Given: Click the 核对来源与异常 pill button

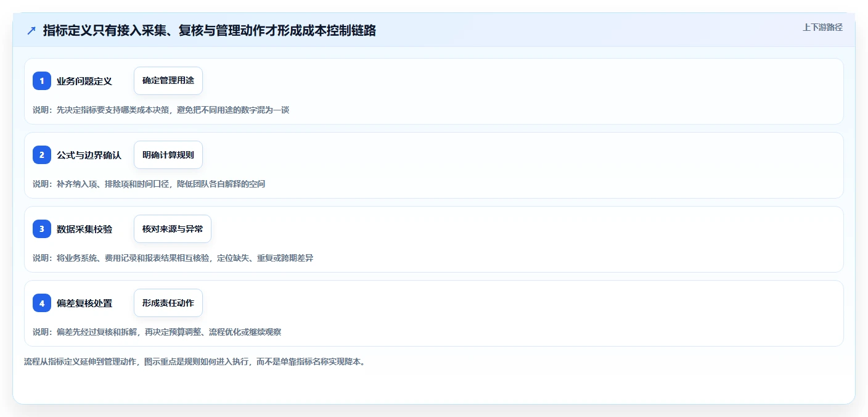Looking at the screenshot, I should 173,229.
